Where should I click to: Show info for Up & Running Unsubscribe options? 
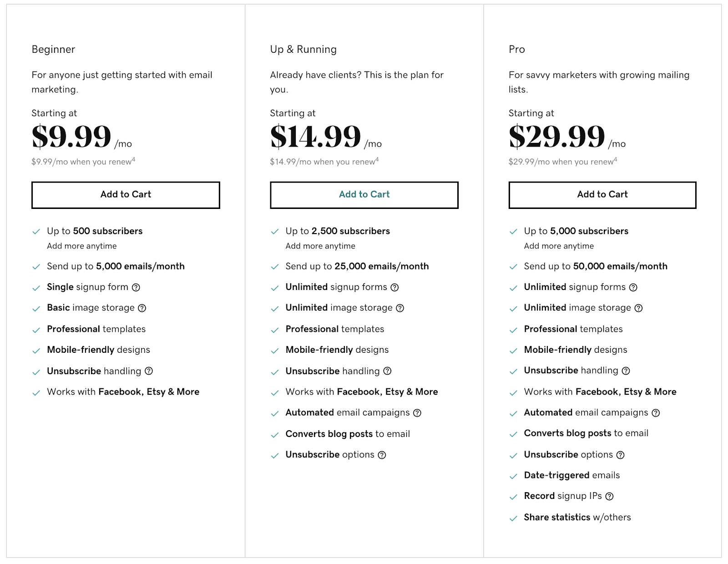coord(382,455)
